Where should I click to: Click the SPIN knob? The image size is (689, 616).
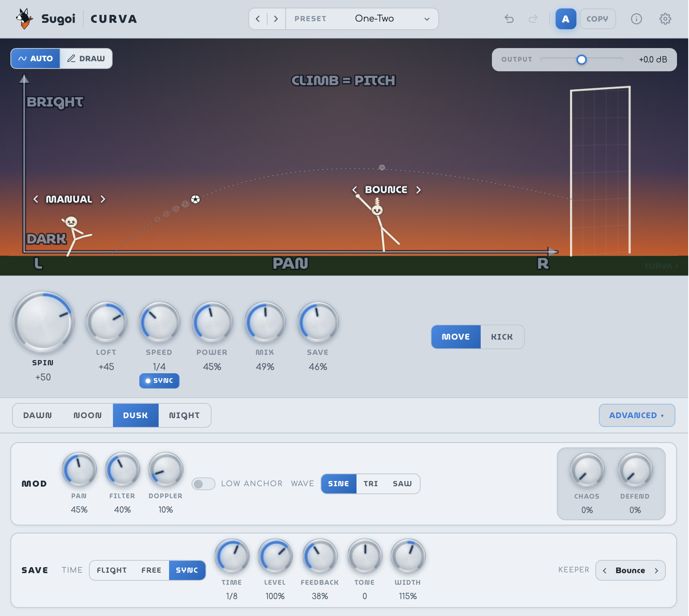pyautogui.click(x=43, y=322)
